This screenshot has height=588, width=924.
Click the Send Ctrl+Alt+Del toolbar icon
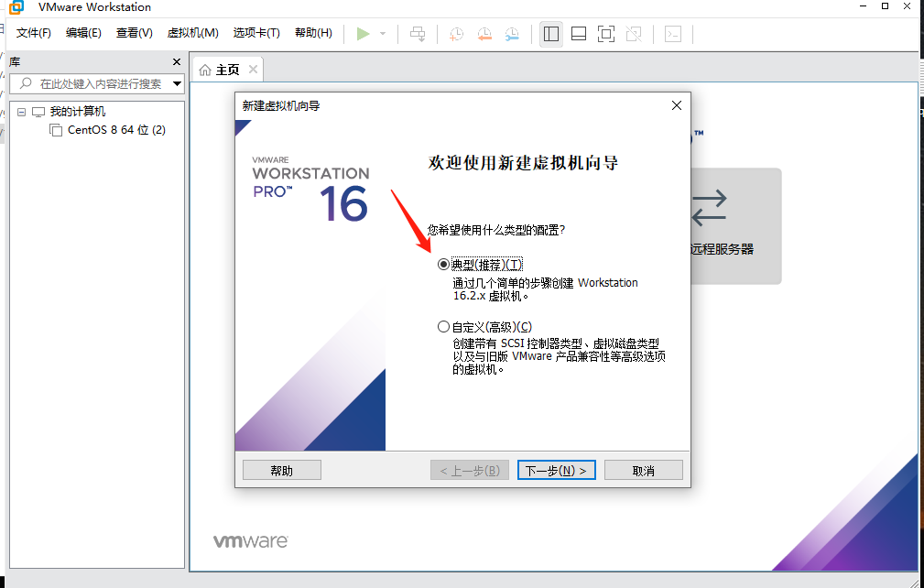(x=418, y=34)
